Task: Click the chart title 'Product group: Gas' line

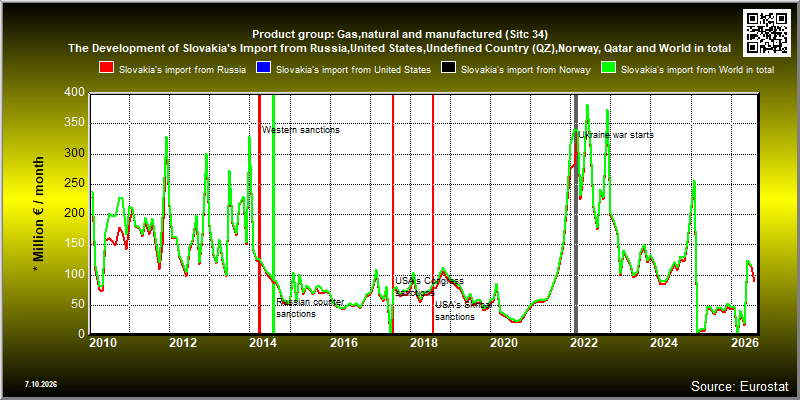Action: click(400, 35)
